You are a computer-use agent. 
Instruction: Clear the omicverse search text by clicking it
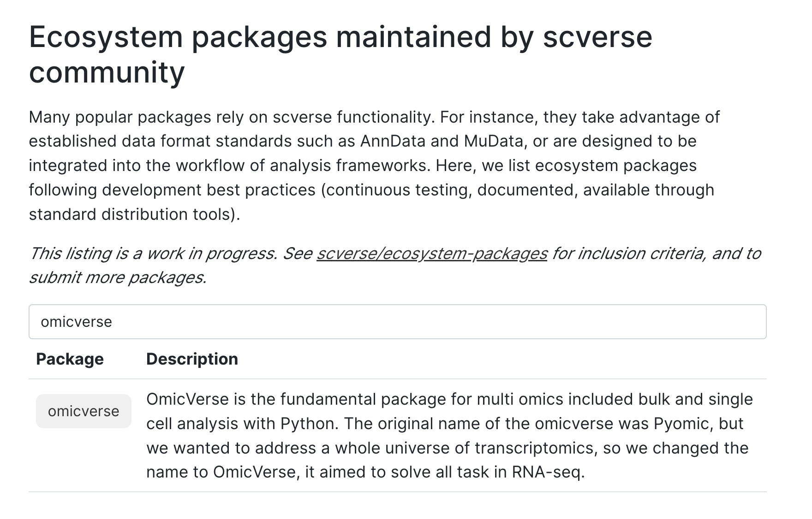click(76, 322)
